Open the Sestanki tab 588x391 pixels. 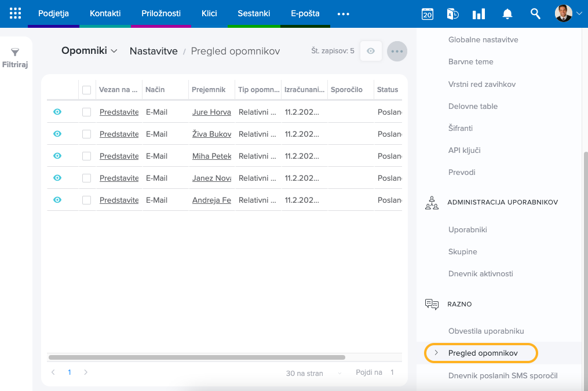254,13
